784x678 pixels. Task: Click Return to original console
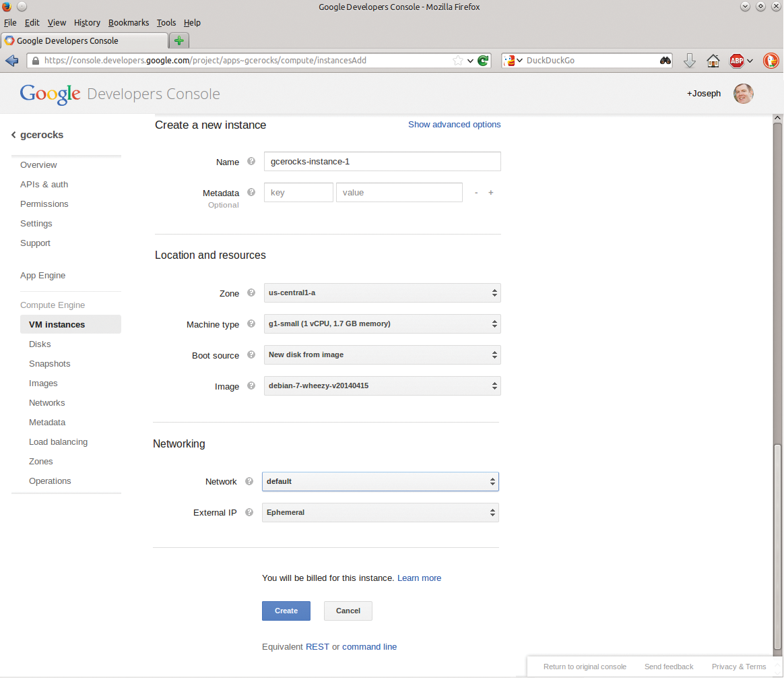[585, 667]
